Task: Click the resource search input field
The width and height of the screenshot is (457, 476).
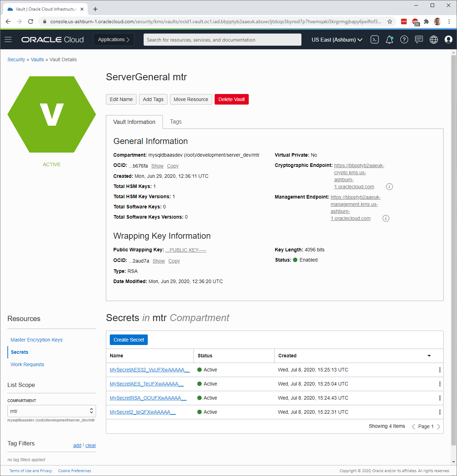Action: (x=222, y=39)
